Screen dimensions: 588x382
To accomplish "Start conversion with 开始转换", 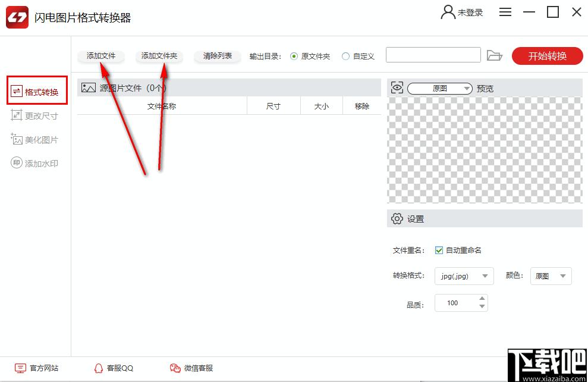I will tap(547, 56).
